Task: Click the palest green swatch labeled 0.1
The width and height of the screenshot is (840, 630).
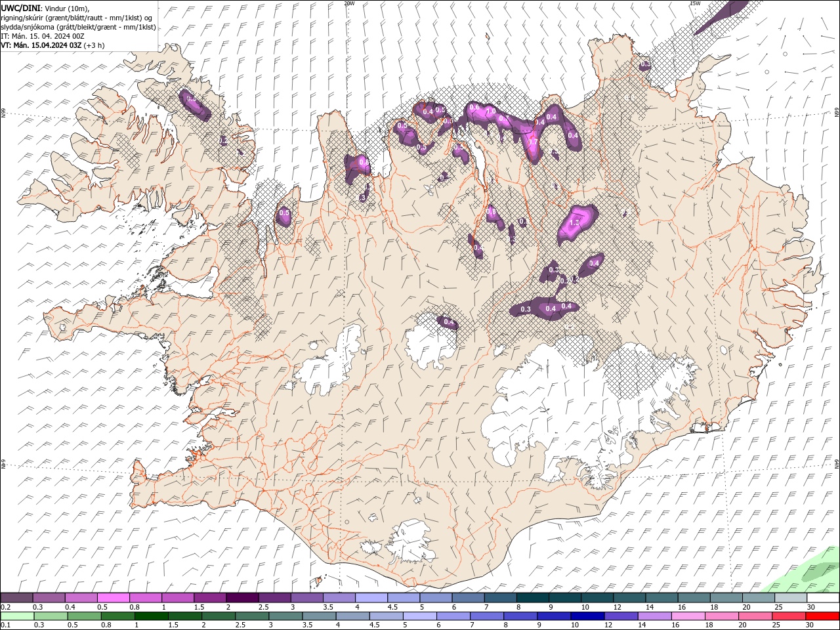Action: tap(17, 616)
